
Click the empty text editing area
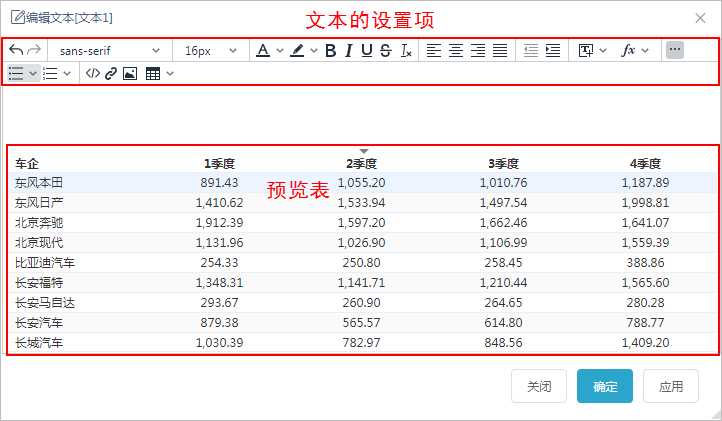361,114
